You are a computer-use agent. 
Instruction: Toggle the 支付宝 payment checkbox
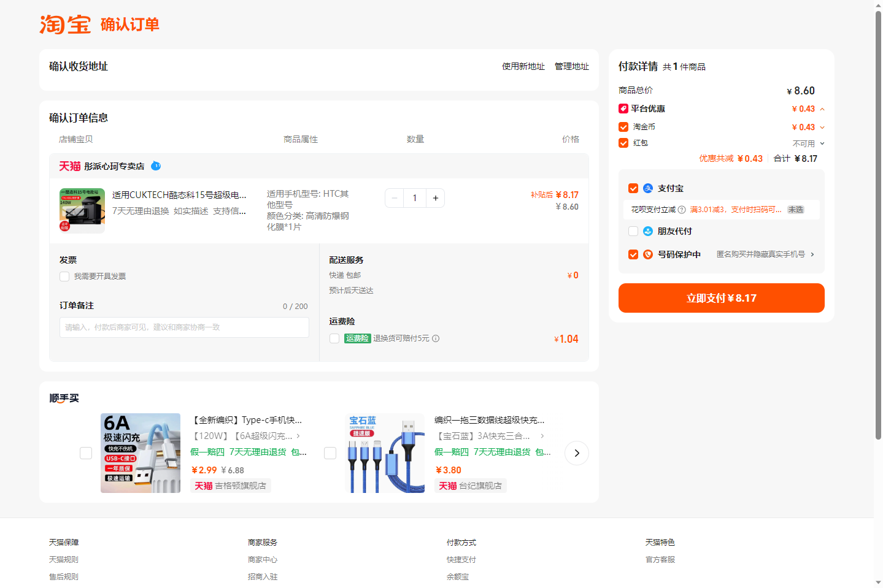click(633, 188)
